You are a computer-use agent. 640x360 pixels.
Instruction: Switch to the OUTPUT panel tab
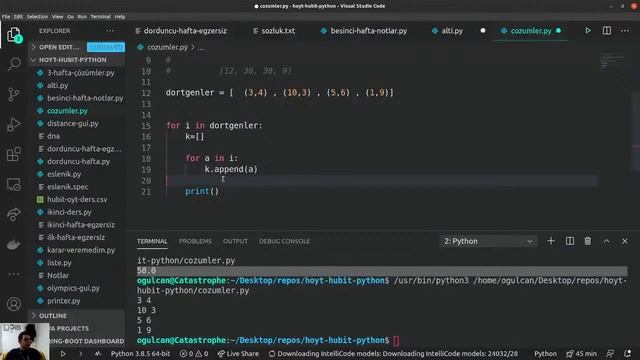(x=235, y=241)
